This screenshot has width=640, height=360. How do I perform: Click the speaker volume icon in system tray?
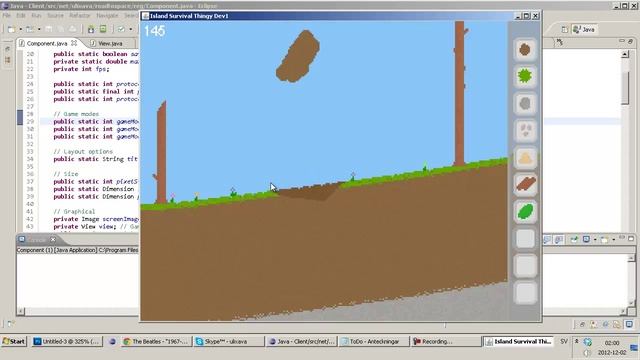click(587, 353)
